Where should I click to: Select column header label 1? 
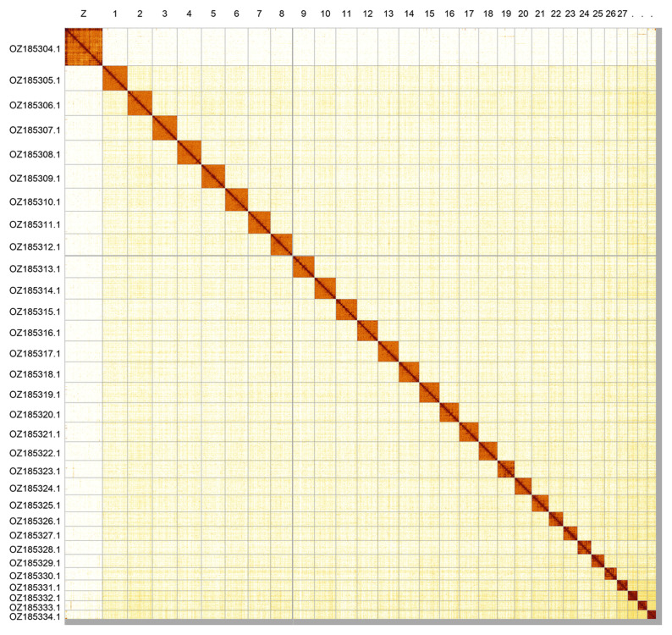pos(114,14)
